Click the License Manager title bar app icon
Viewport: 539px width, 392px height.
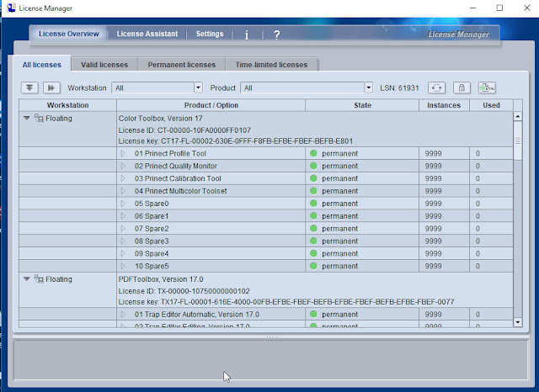11,8
